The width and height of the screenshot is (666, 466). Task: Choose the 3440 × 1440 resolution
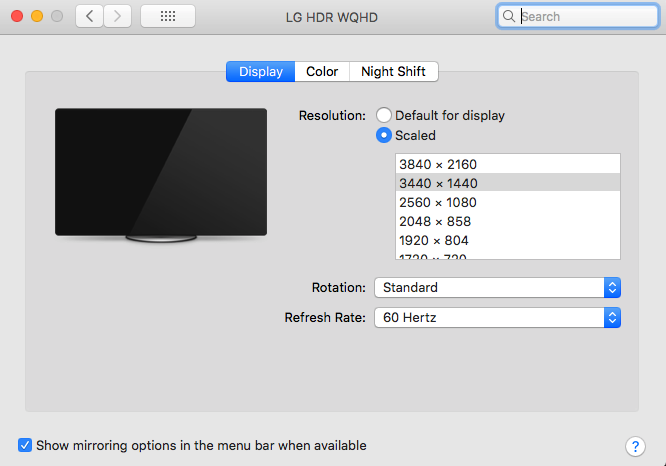[x=508, y=183]
